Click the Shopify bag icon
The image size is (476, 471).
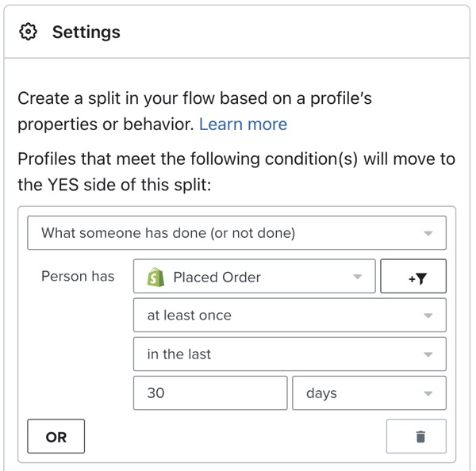coord(155,278)
